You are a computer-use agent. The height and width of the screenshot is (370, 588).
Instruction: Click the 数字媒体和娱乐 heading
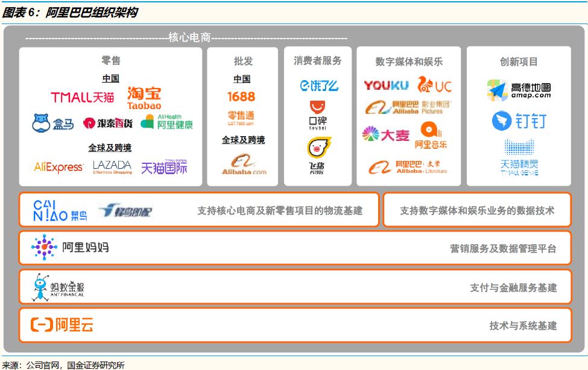409,61
